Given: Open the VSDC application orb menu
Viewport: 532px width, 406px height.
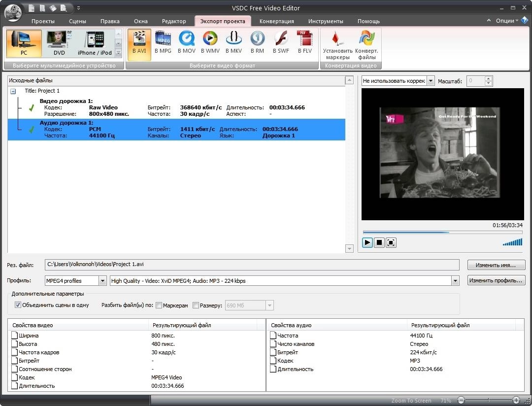Looking at the screenshot, I should (13, 13).
